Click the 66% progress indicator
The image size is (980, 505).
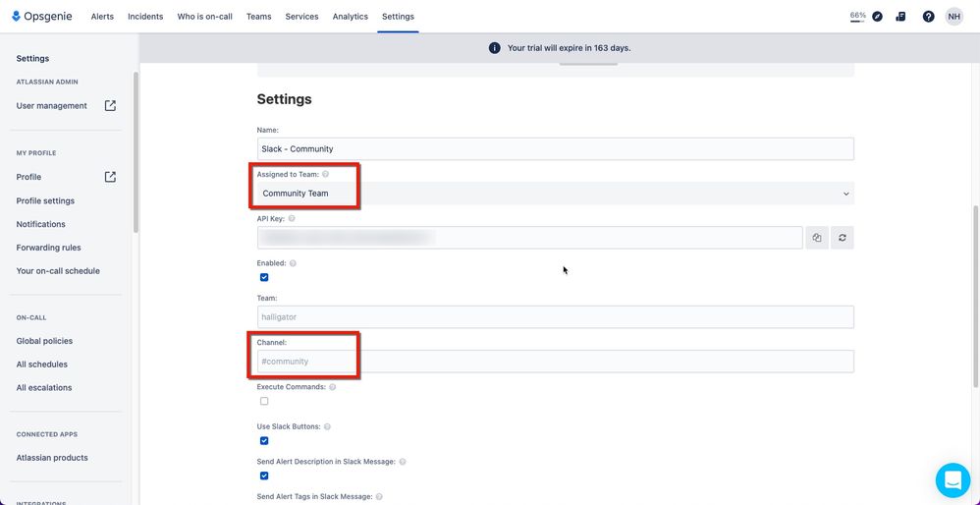click(857, 17)
